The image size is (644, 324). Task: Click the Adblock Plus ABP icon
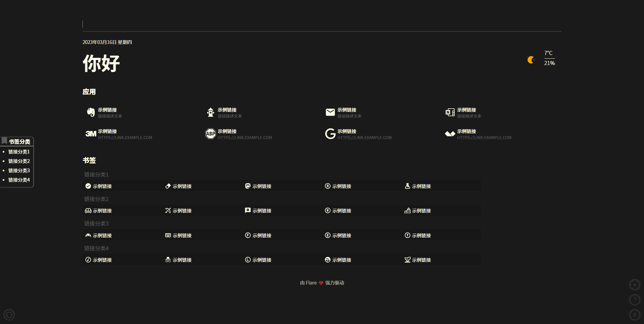211,134
